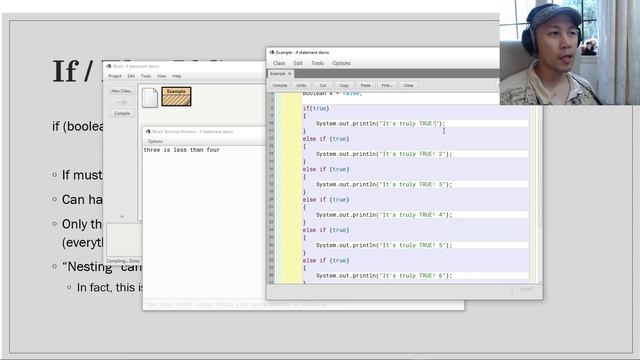Click the println line ending with 'TRUE! 5'
The height and width of the screenshot is (360, 640).
coord(384,245)
